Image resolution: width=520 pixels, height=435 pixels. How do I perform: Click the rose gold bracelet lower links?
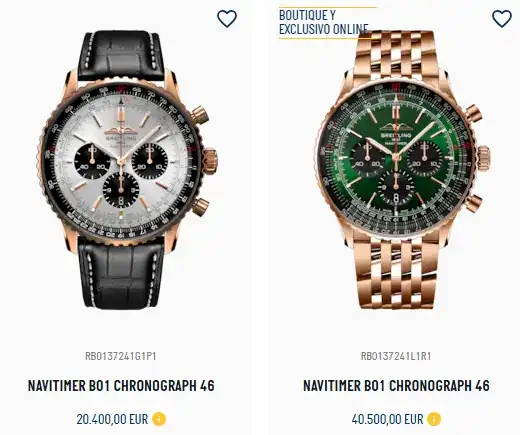(396, 273)
